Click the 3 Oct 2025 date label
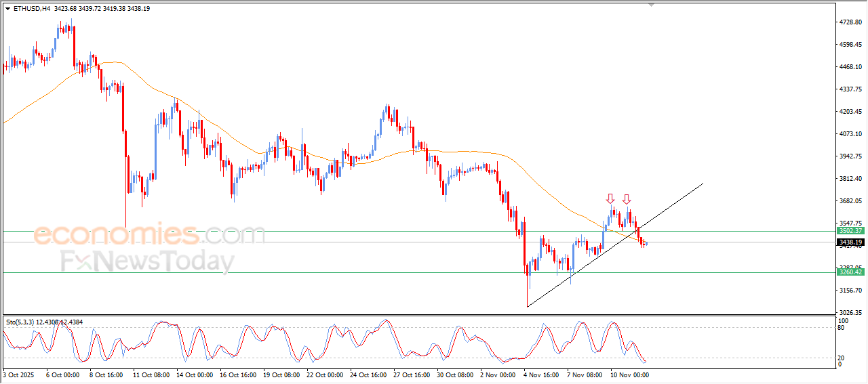This screenshot has width=868, height=384. (18, 374)
